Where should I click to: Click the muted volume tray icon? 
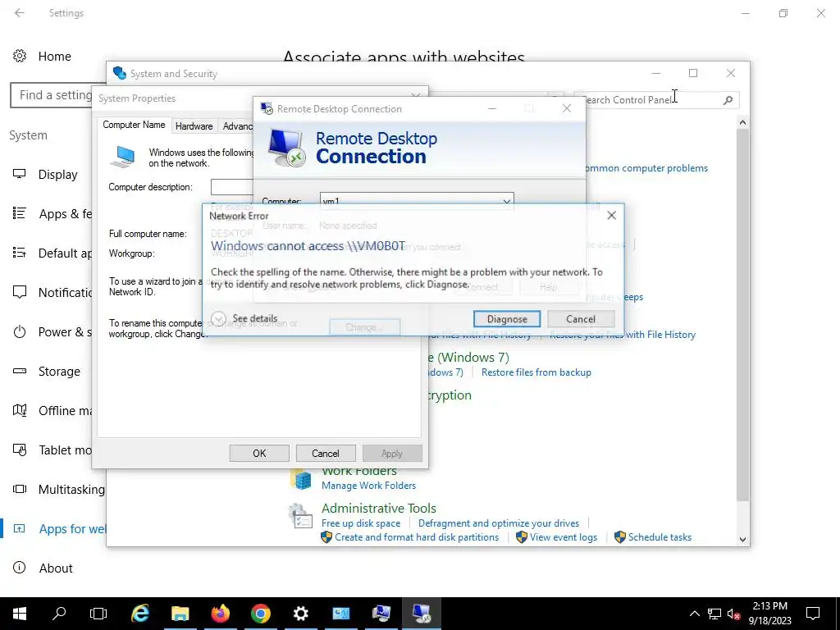733,614
